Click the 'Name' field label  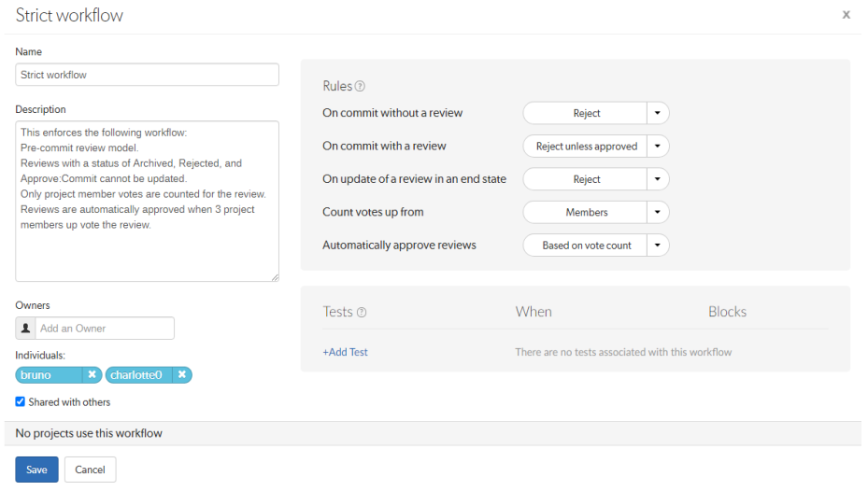28,51
